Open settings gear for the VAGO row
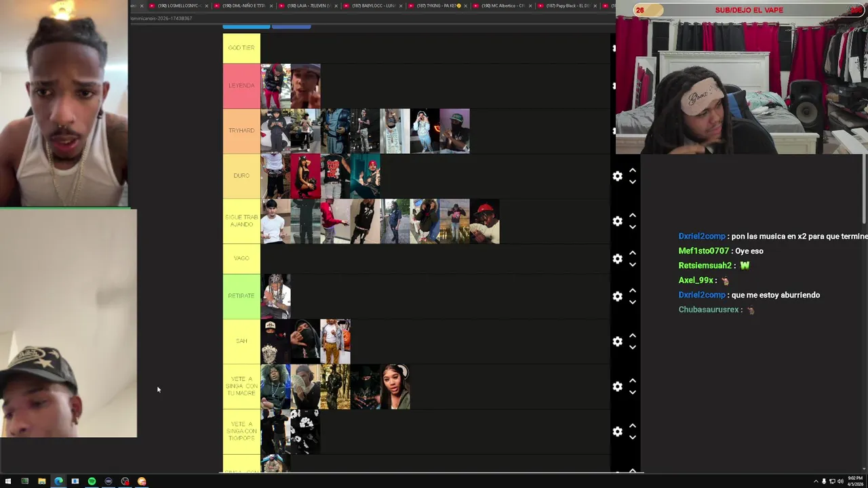868x488 pixels. (x=617, y=259)
